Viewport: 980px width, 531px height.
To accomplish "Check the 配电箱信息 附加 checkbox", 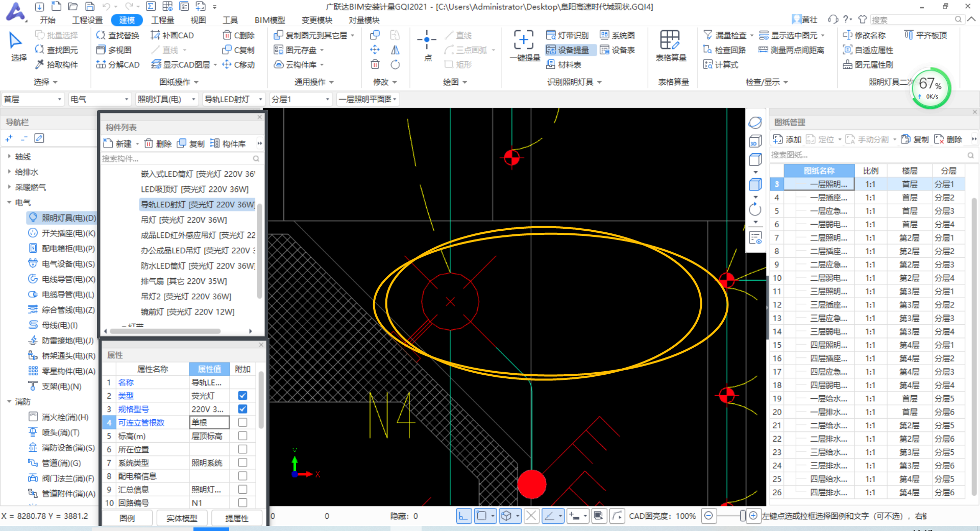I will pyautogui.click(x=242, y=476).
